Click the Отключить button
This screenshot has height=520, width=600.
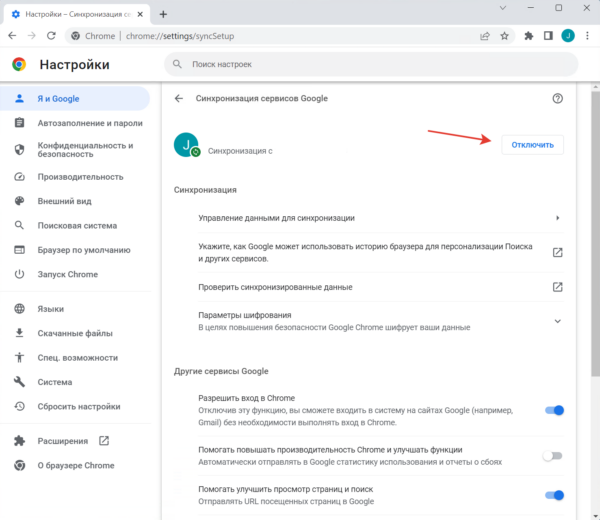click(x=533, y=145)
